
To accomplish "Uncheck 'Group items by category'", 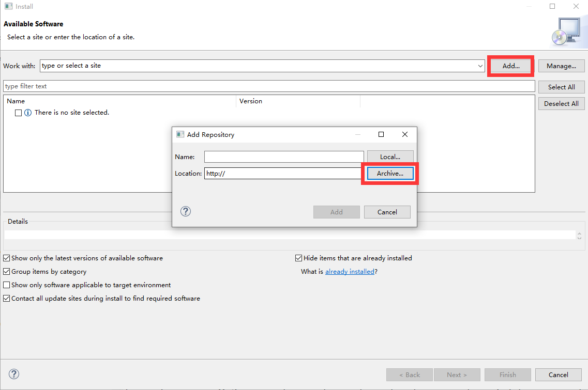I will pyautogui.click(x=6, y=272).
